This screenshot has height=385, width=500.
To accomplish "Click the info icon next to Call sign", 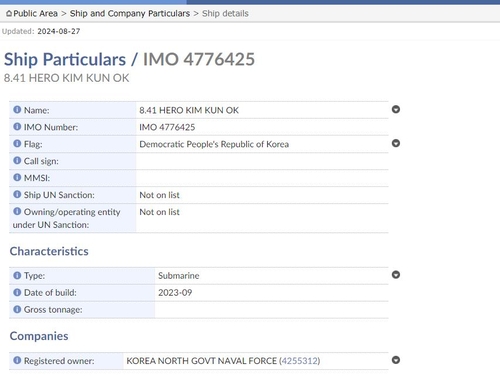I will (x=17, y=161).
